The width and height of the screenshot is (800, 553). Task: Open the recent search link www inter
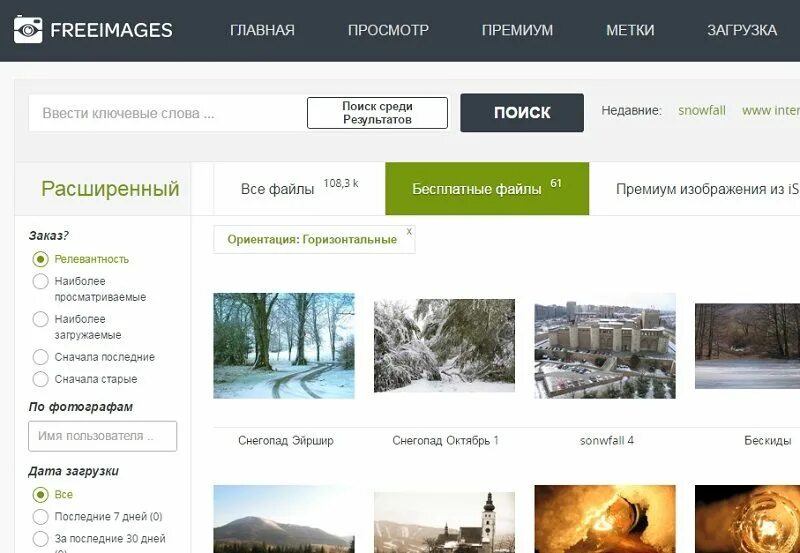click(771, 110)
